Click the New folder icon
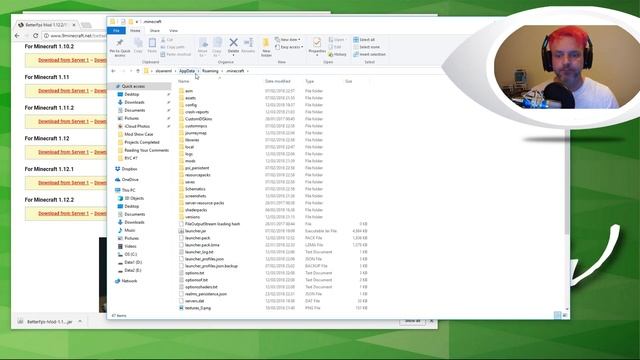640x360 pixels. [266, 43]
